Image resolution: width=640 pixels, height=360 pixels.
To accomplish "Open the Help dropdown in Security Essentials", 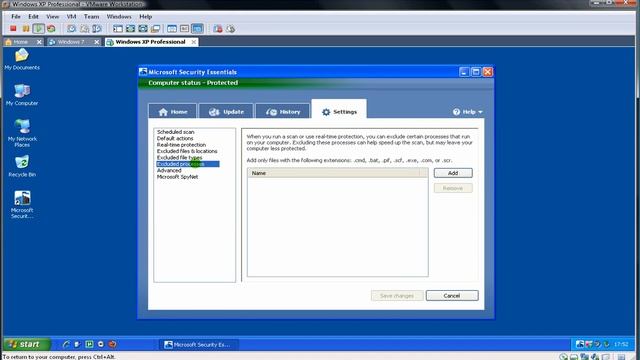I will pos(468,112).
